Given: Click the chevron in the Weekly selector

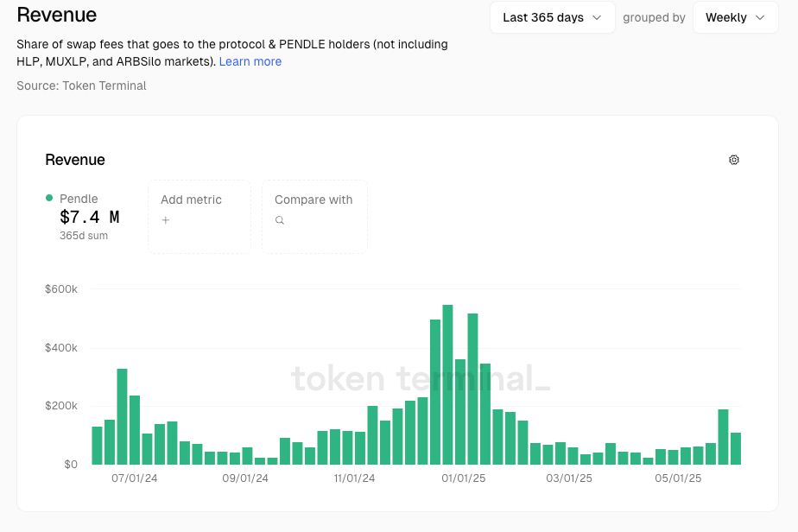Looking at the screenshot, I should 760,17.
